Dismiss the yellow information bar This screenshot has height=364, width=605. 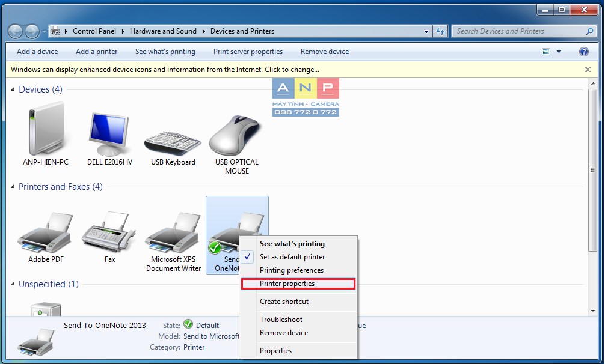[588, 70]
